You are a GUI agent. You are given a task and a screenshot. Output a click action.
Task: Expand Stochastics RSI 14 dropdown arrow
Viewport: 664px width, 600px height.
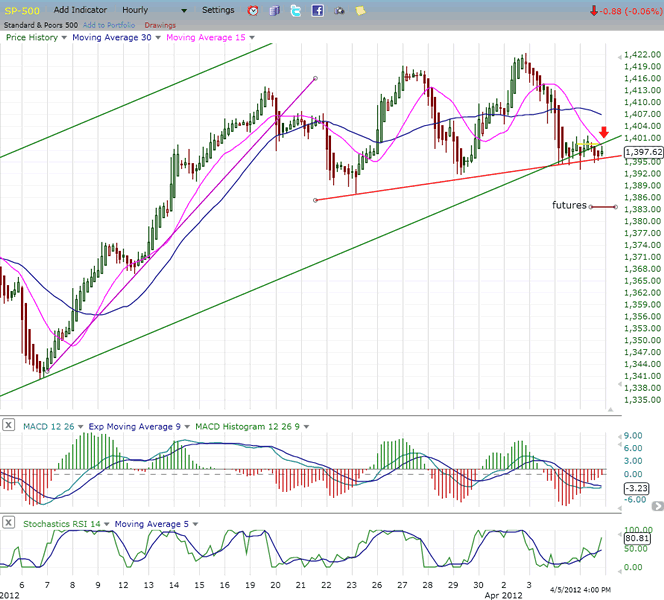[x=107, y=524]
